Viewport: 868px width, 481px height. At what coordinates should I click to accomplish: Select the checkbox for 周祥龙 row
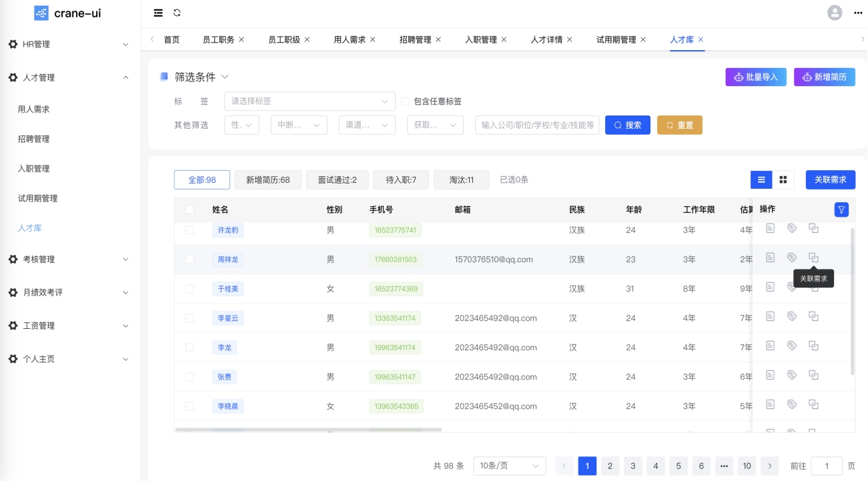(x=189, y=259)
